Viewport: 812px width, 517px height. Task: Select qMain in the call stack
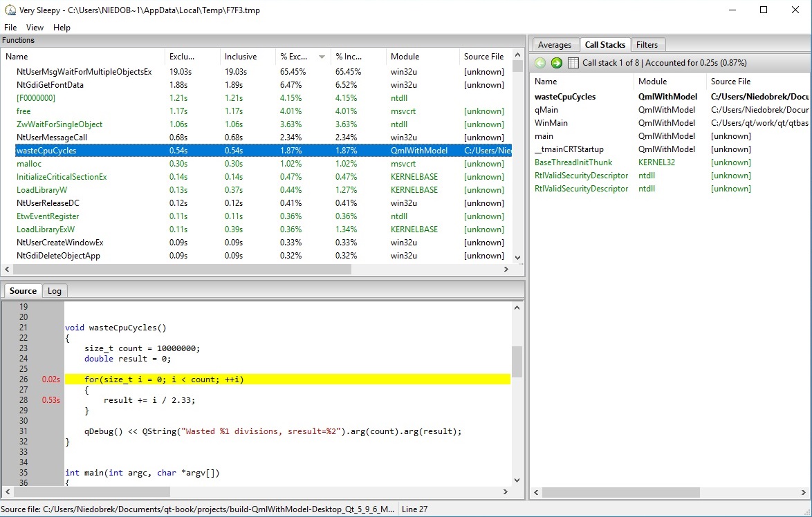pyautogui.click(x=546, y=110)
